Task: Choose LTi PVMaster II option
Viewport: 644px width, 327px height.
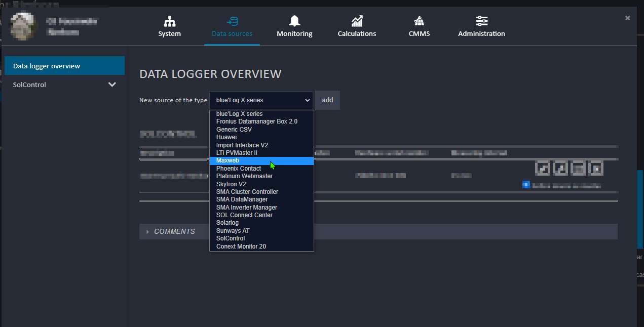Action: tap(261, 153)
